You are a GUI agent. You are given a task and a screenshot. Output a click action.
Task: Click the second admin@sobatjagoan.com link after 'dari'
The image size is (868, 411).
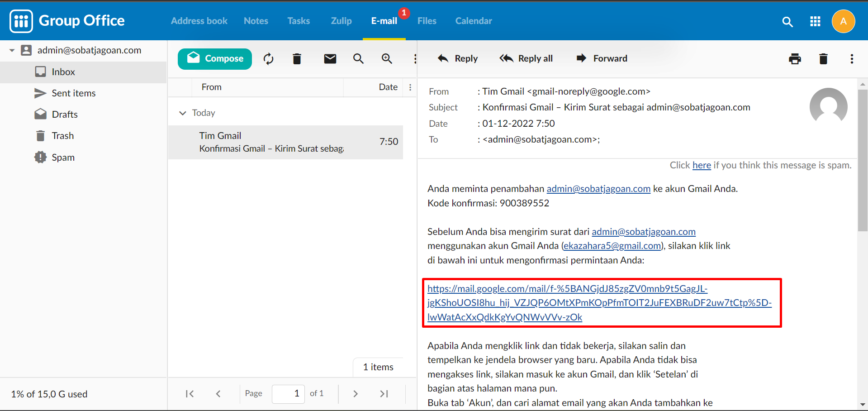(x=644, y=232)
